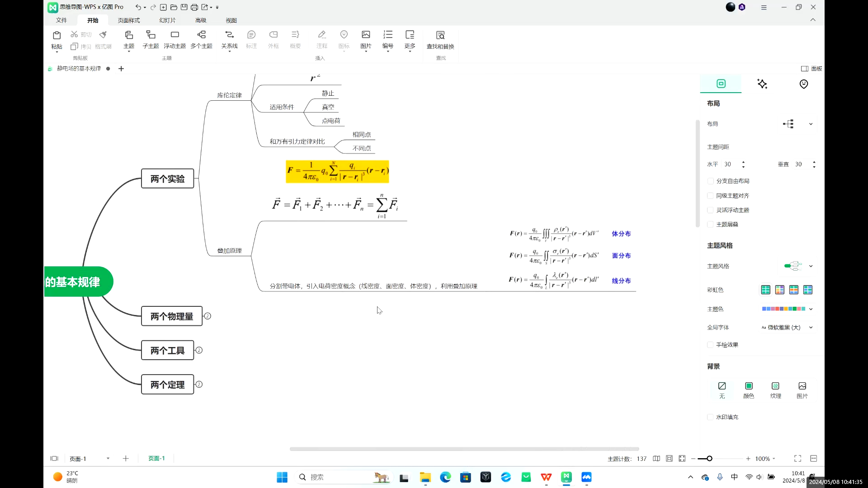Select background 颜色 option

(x=749, y=390)
